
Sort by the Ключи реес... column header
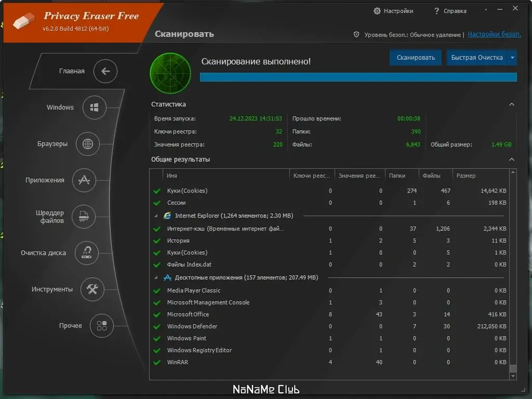point(312,176)
